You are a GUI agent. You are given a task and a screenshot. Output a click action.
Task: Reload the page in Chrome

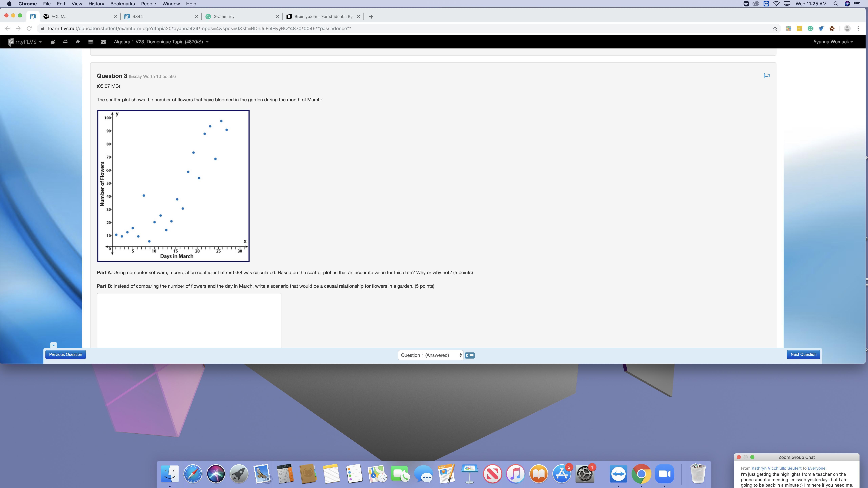coord(29,29)
